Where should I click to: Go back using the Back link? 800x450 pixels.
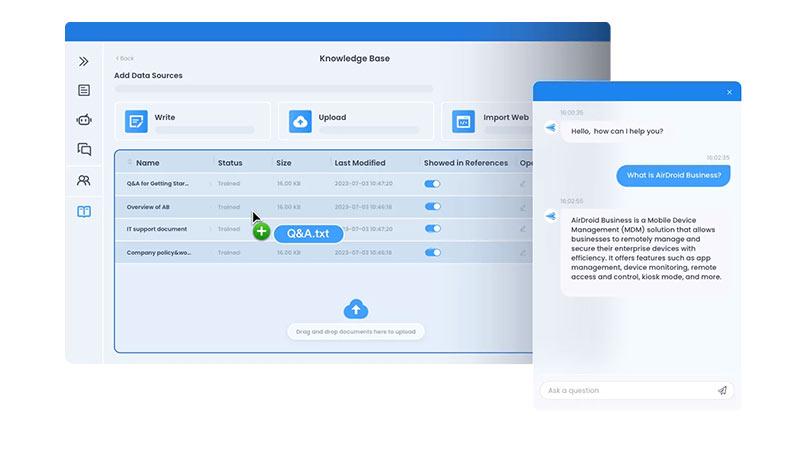pyautogui.click(x=125, y=58)
